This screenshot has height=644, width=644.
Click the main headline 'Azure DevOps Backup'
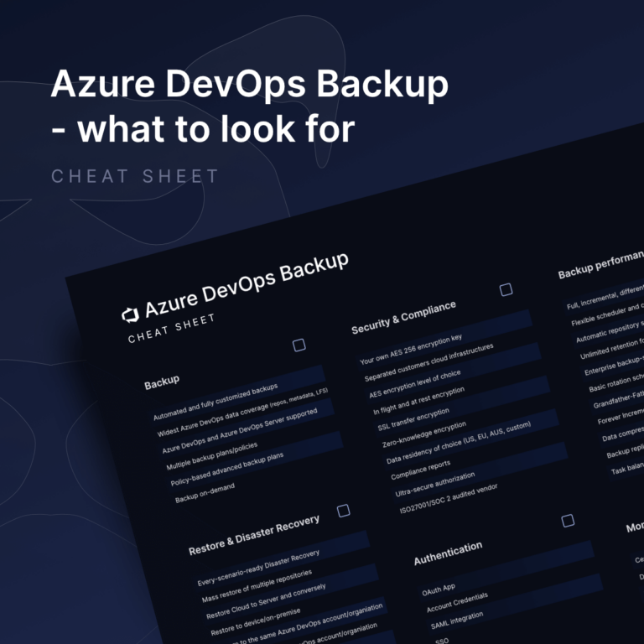(x=249, y=83)
